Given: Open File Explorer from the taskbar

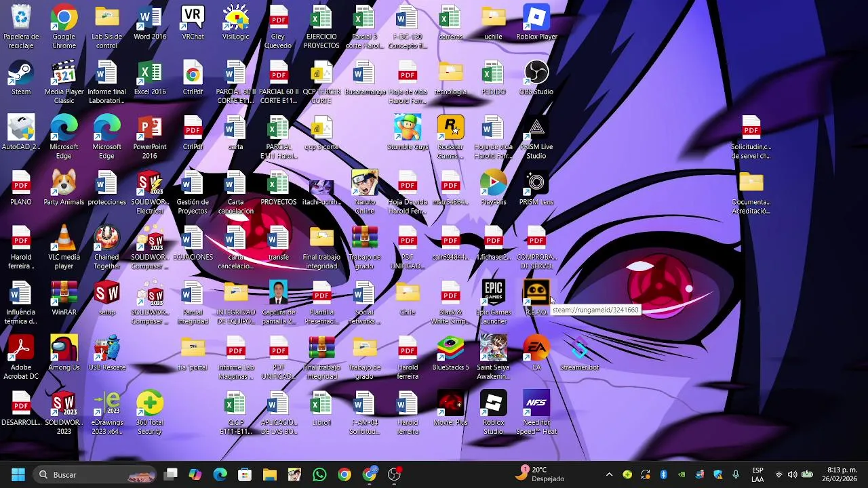Looking at the screenshot, I should click(x=270, y=474).
